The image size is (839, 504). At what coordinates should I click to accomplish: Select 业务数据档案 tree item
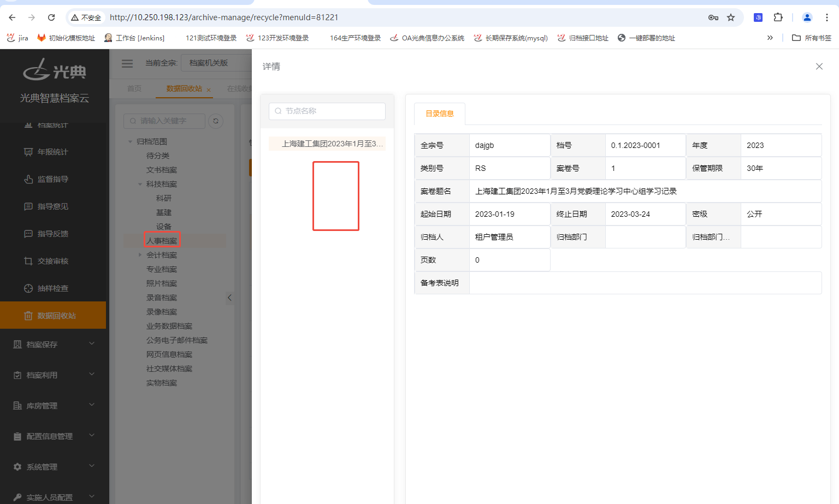[x=169, y=326]
